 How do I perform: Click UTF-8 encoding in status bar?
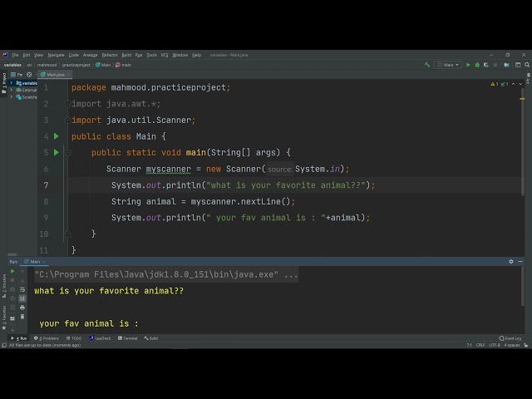pos(495,345)
